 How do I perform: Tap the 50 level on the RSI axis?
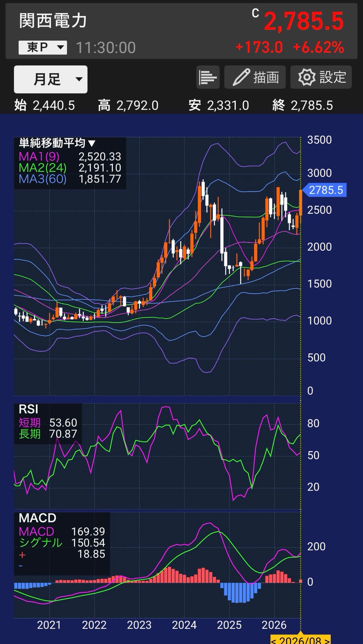[x=313, y=455]
